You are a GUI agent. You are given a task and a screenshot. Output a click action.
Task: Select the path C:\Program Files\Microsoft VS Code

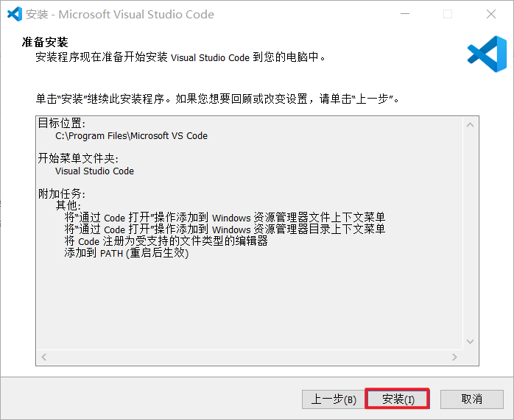(131, 136)
